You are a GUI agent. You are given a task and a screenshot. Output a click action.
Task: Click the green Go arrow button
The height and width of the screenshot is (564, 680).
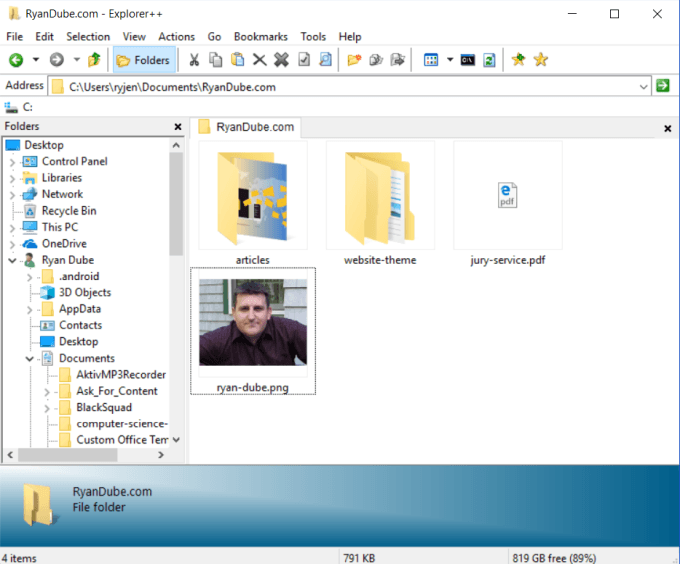click(663, 86)
